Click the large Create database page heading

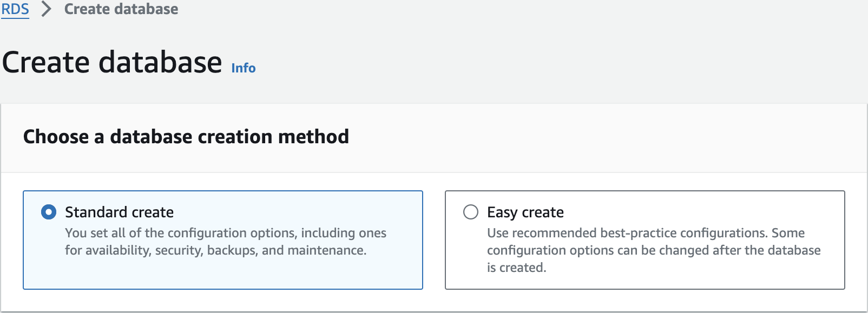pos(112,62)
